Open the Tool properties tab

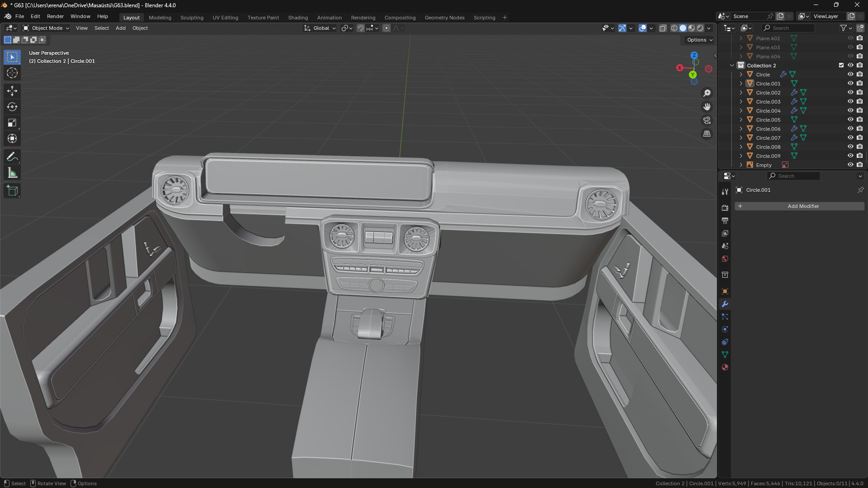tap(725, 192)
